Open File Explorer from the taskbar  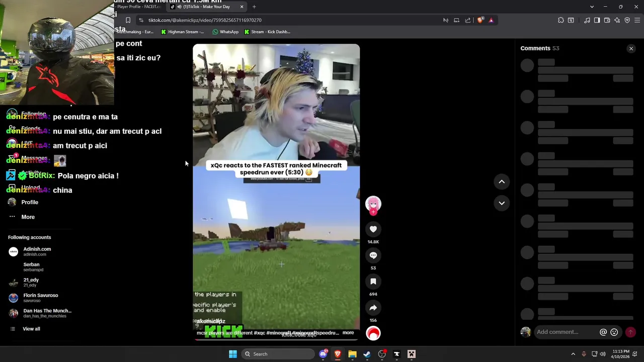tap(352, 354)
